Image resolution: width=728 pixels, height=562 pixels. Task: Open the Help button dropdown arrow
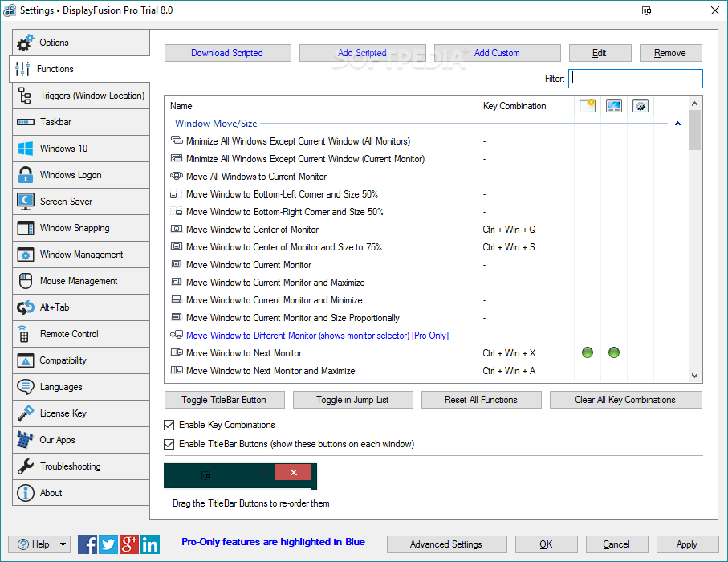coord(63,544)
